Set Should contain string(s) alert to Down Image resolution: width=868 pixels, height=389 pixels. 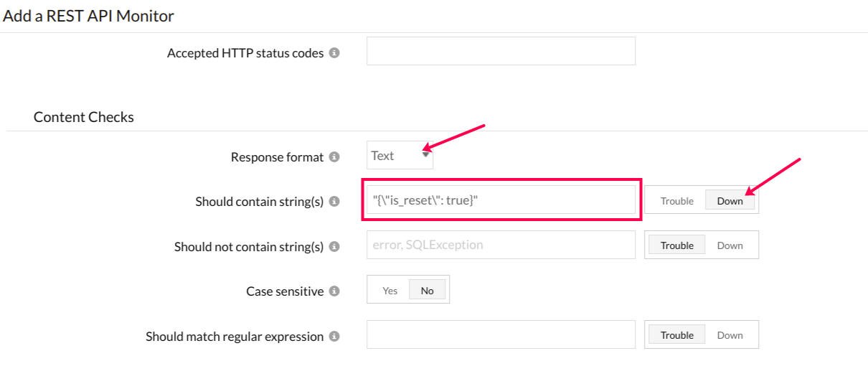(x=730, y=201)
